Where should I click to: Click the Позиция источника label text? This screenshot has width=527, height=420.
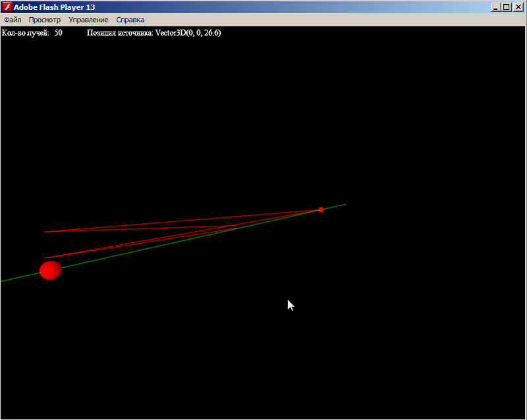[x=120, y=32]
